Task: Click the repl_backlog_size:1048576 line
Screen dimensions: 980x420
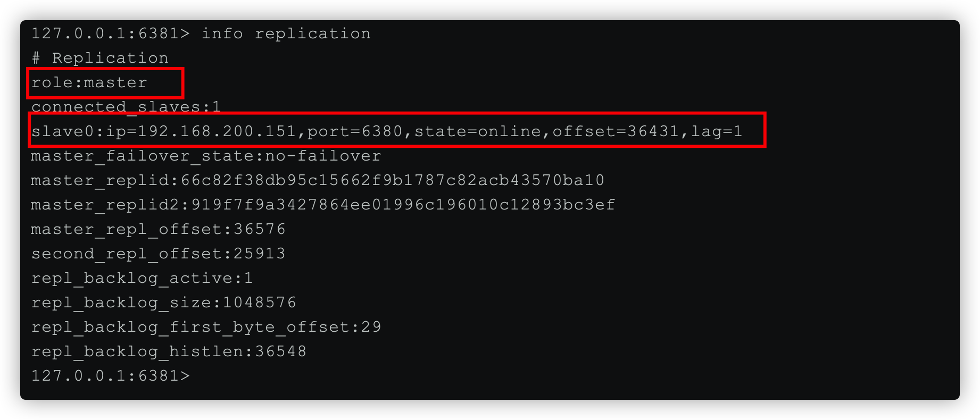Action: tap(163, 303)
